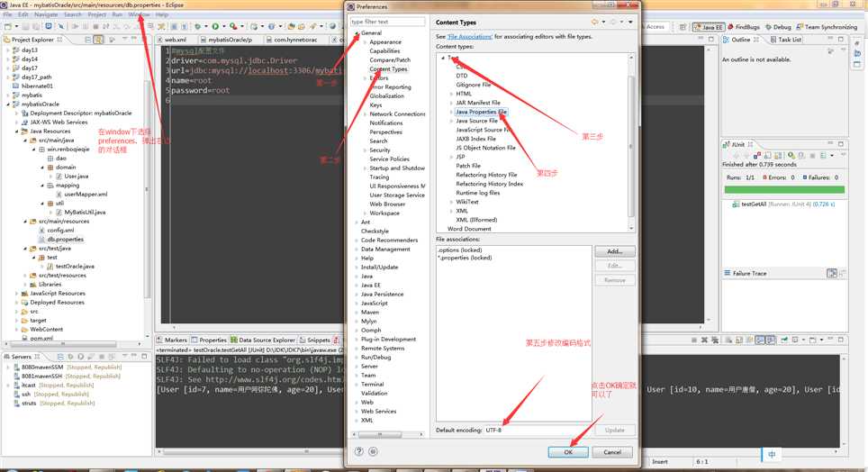Click Help icon in Preferences dialog
This screenshot has height=472, width=868.
tap(359, 451)
